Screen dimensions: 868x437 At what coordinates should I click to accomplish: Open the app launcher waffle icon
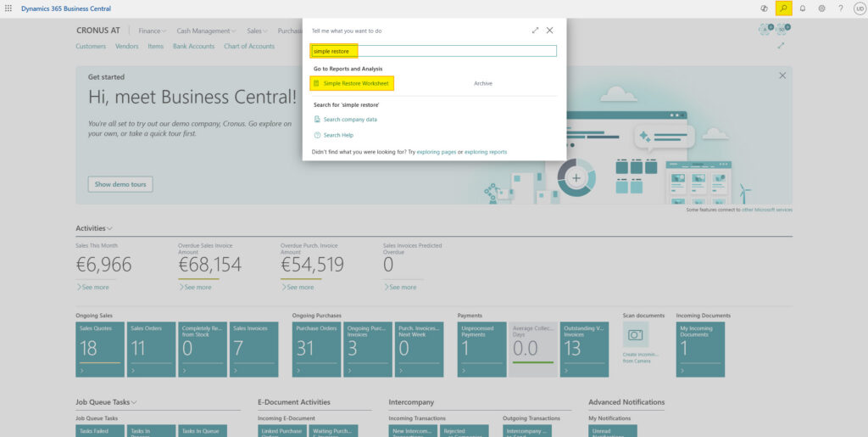[x=8, y=8]
